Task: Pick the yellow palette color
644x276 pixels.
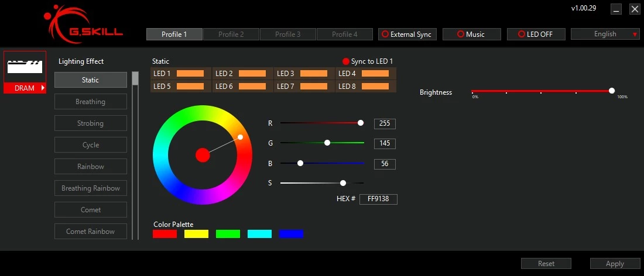Action: click(196, 234)
